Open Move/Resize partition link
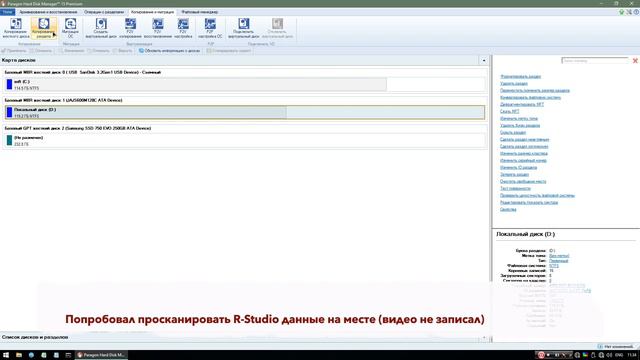Image resolution: width=640 pixels, height=360 pixels. pos(535,90)
